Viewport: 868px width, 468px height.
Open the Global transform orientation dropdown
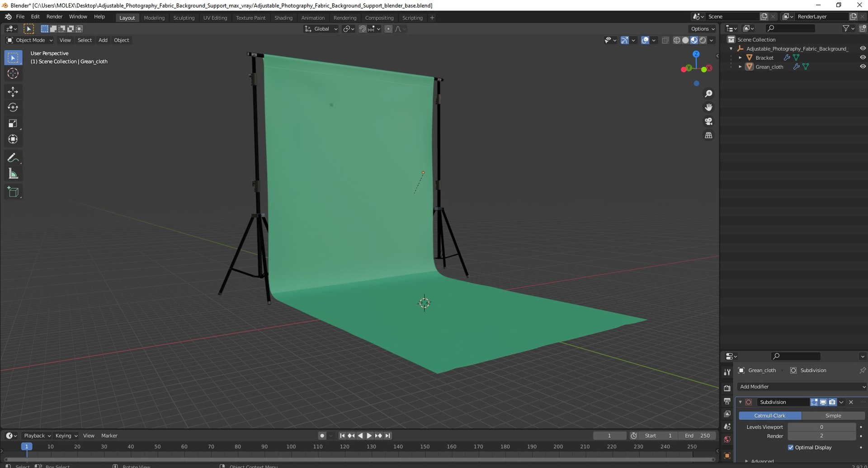pyautogui.click(x=321, y=29)
